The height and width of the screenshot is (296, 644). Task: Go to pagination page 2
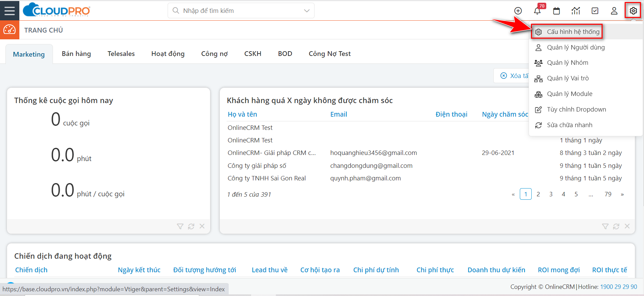pyautogui.click(x=538, y=194)
